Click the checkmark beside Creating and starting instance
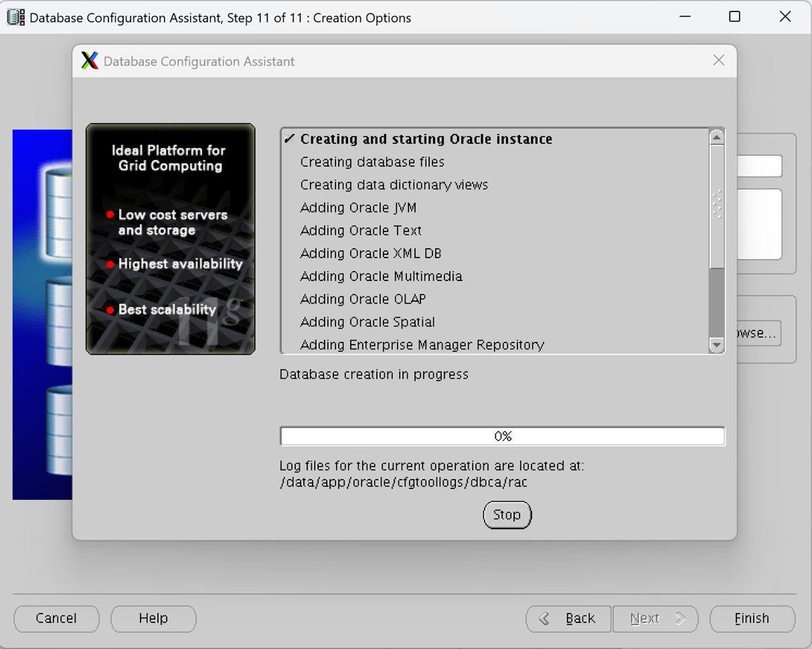The image size is (812, 649). click(x=290, y=138)
